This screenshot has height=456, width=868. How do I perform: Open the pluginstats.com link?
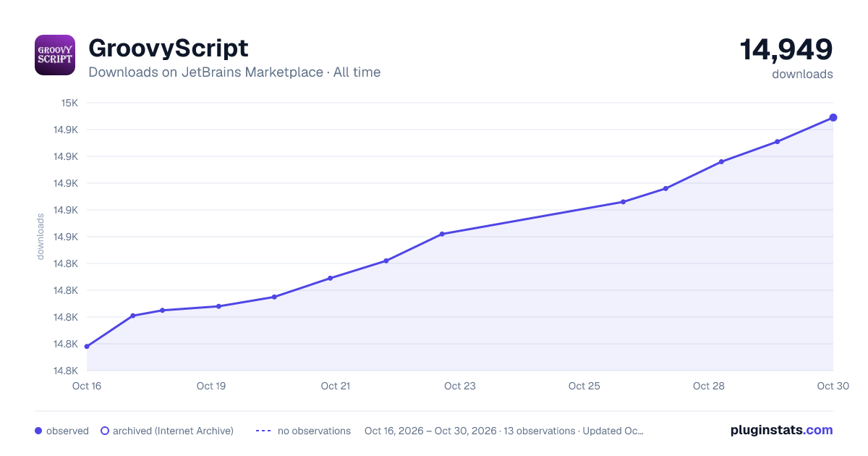782,430
